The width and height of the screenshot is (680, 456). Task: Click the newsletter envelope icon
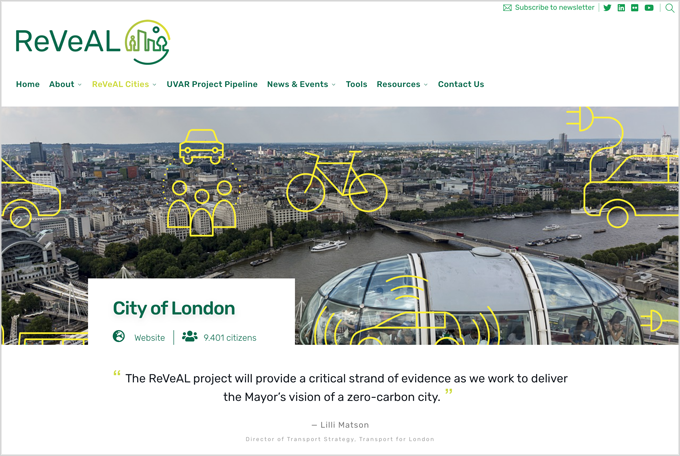507,8
